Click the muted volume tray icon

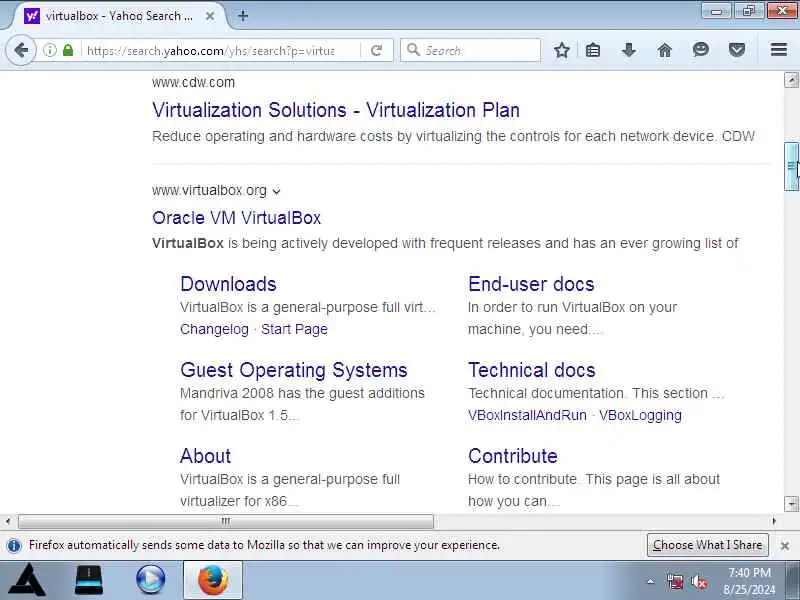[698, 582]
